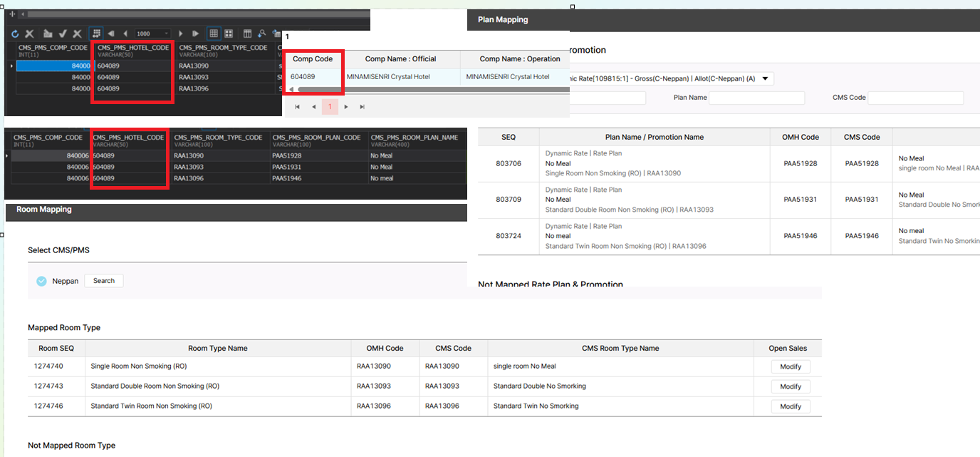This screenshot has height=457, width=980.
Task: Click the Plan Name input field
Action: click(756, 98)
